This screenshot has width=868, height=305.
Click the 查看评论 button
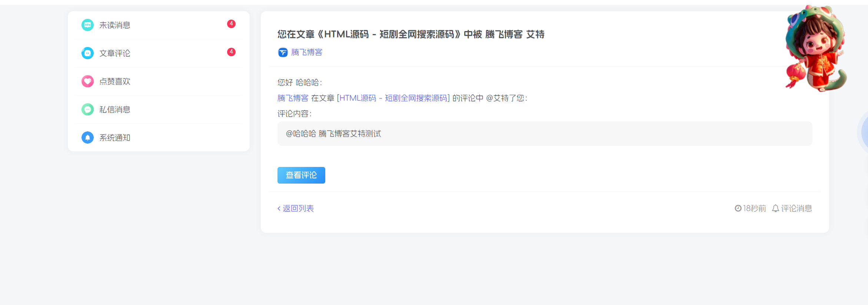pyautogui.click(x=301, y=175)
